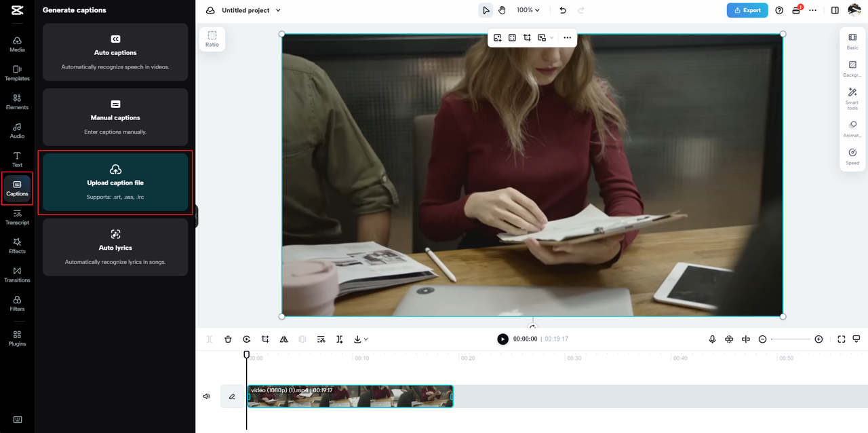Select the Captions sidebar item
The image size is (868, 433).
tap(17, 189)
